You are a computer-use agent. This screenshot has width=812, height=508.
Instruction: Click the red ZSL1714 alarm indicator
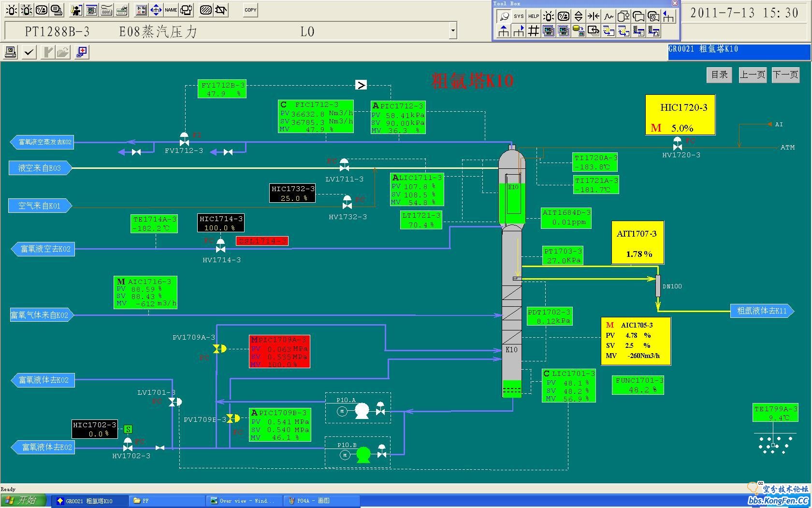coord(262,241)
